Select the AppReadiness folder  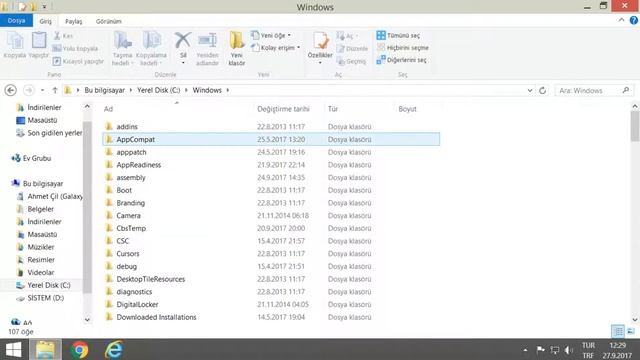tap(271, 165)
